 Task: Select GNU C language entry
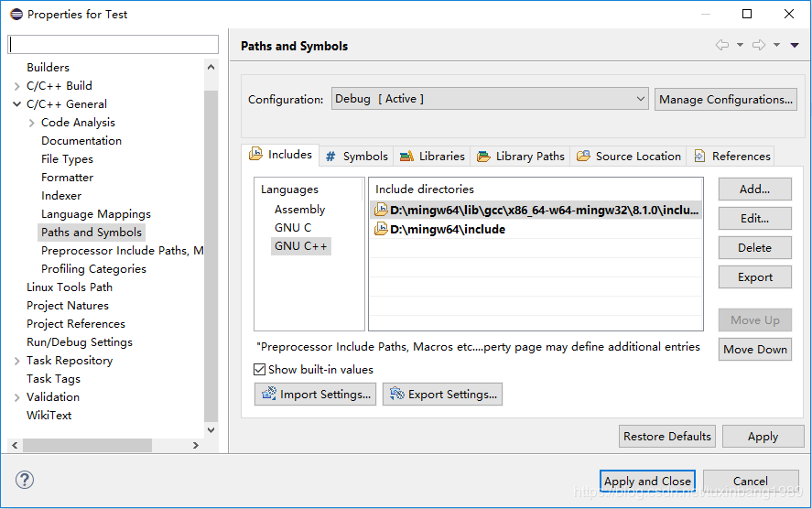click(293, 228)
